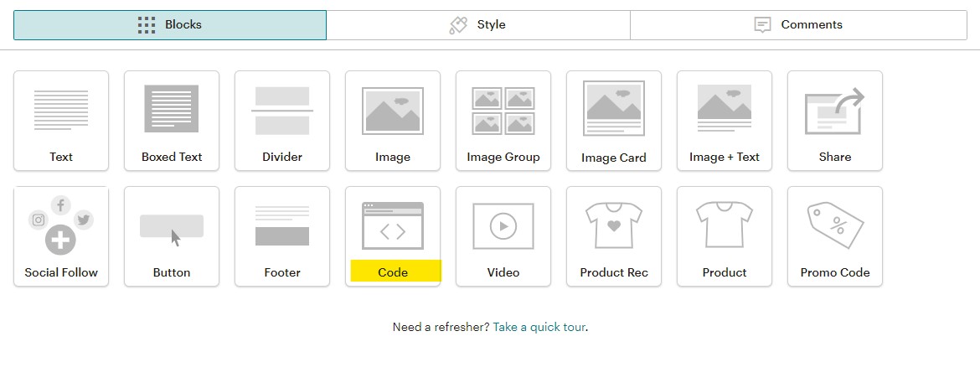Select the Footer block icon

click(282, 225)
